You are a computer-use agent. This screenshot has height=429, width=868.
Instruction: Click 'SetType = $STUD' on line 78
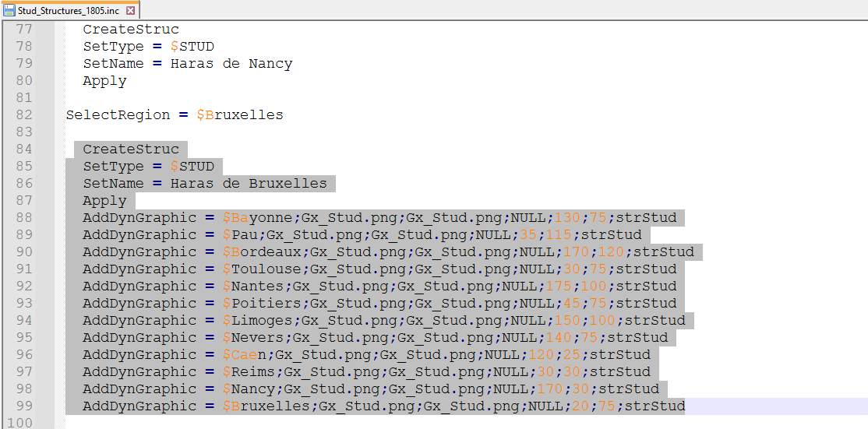click(x=148, y=47)
